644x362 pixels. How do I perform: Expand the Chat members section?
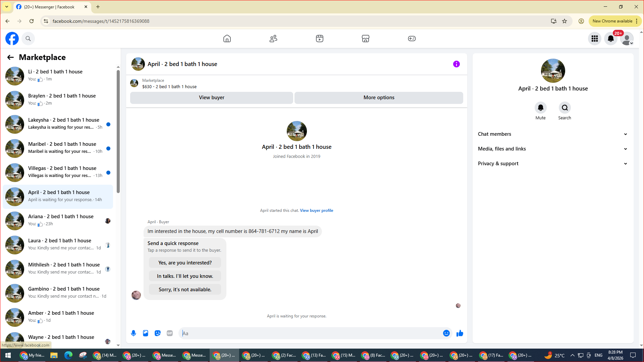tap(552, 134)
